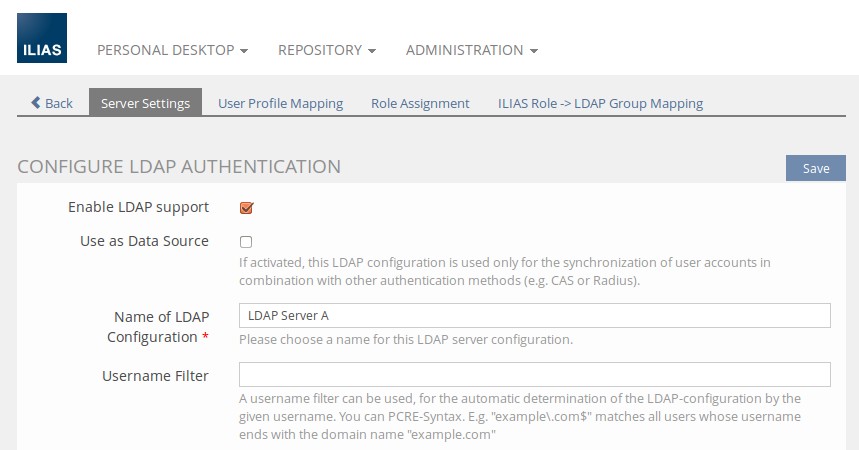
Task: Click the Enable LDAP support label
Action: point(138,207)
